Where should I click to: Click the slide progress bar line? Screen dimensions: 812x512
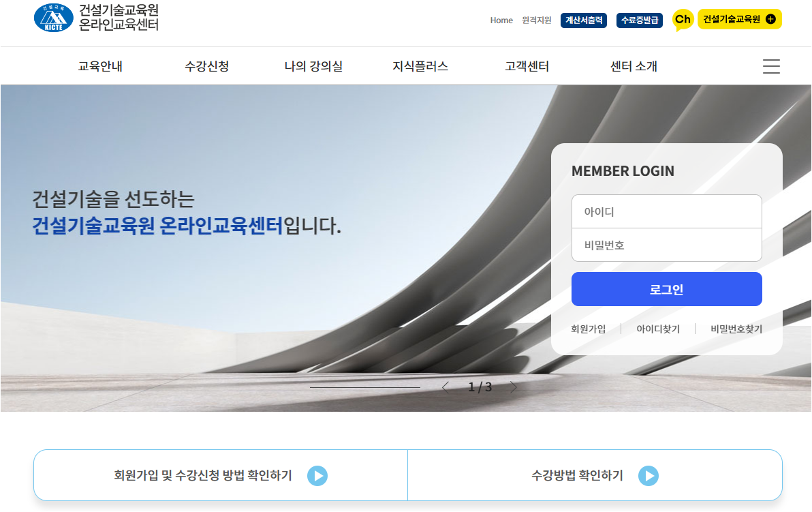[x=365, y=387]
